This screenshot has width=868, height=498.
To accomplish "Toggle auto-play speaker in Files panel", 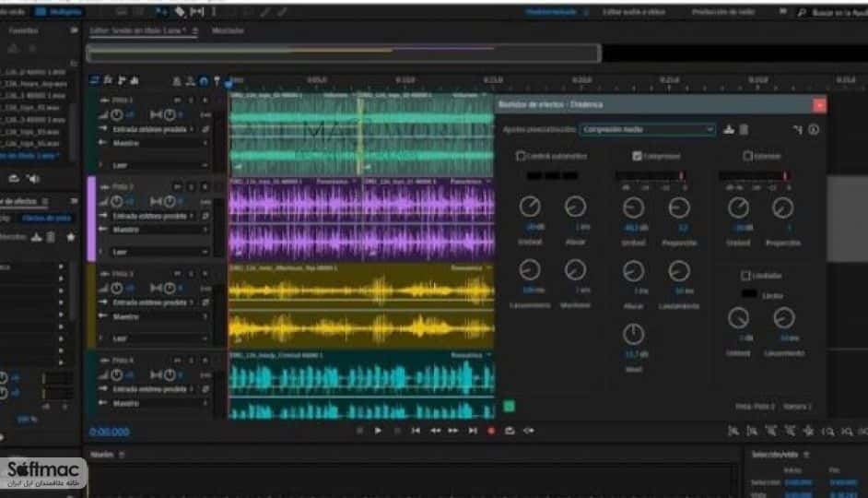I will (33, 178).
